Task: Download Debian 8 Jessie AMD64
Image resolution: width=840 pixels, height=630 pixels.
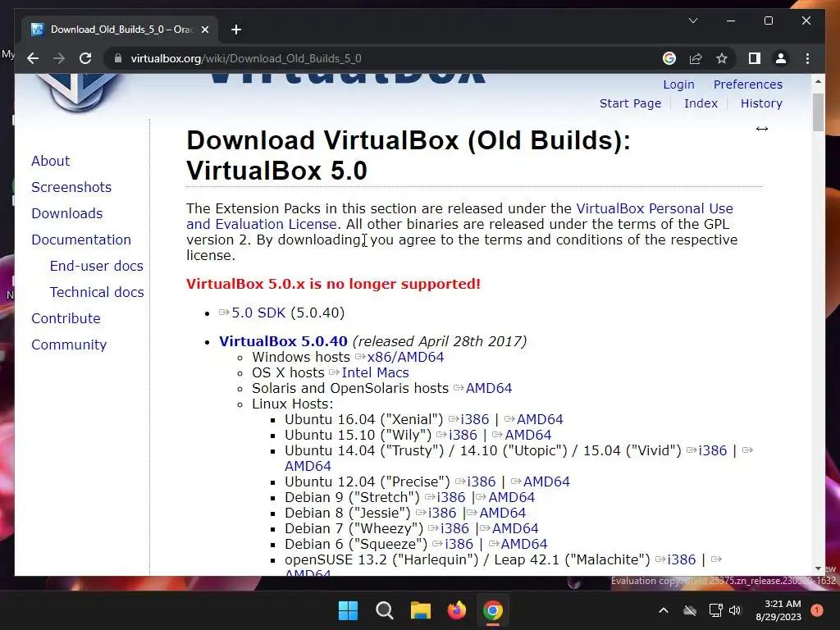Action: [503, 512]
